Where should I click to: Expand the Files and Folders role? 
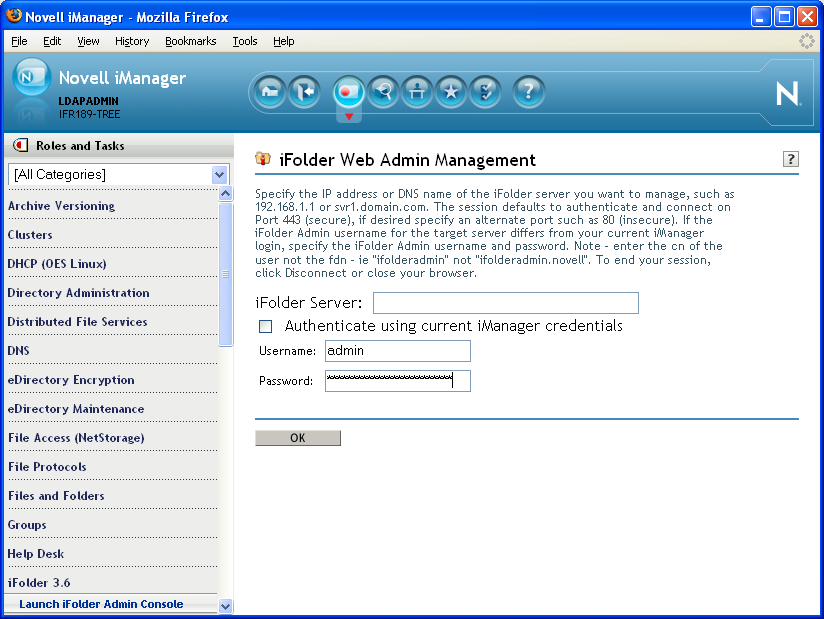tap(56, 496)
